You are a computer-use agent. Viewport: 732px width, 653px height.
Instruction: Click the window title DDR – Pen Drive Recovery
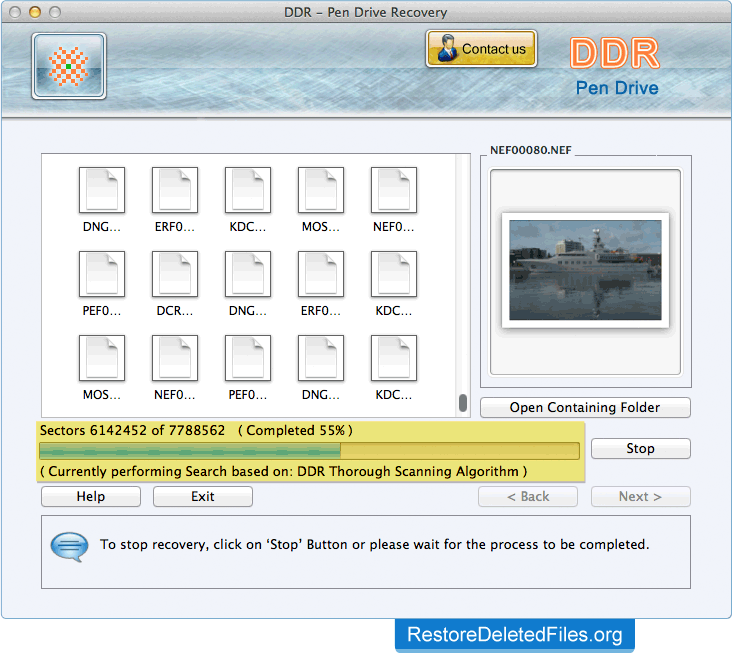366,12
